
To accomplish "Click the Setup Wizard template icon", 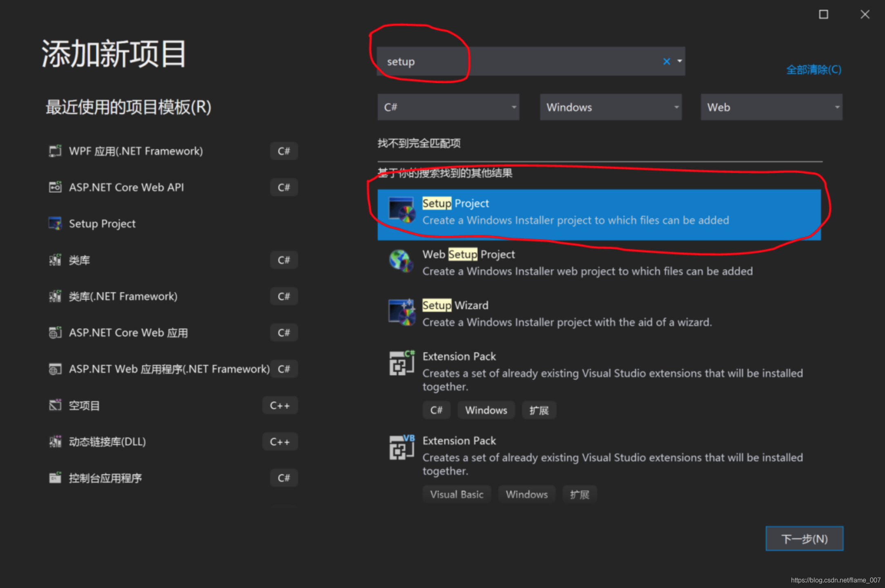I will click(x=402, y=312).
